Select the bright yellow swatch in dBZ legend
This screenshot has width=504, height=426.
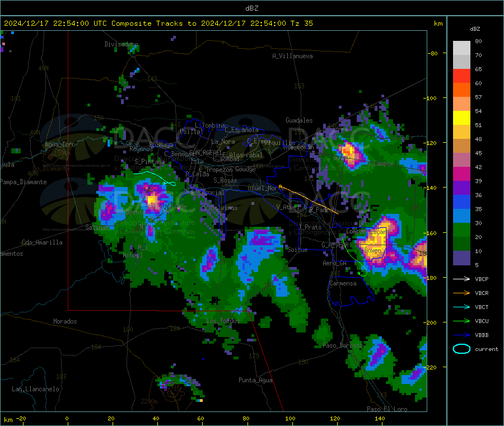(x=461, y=118)
